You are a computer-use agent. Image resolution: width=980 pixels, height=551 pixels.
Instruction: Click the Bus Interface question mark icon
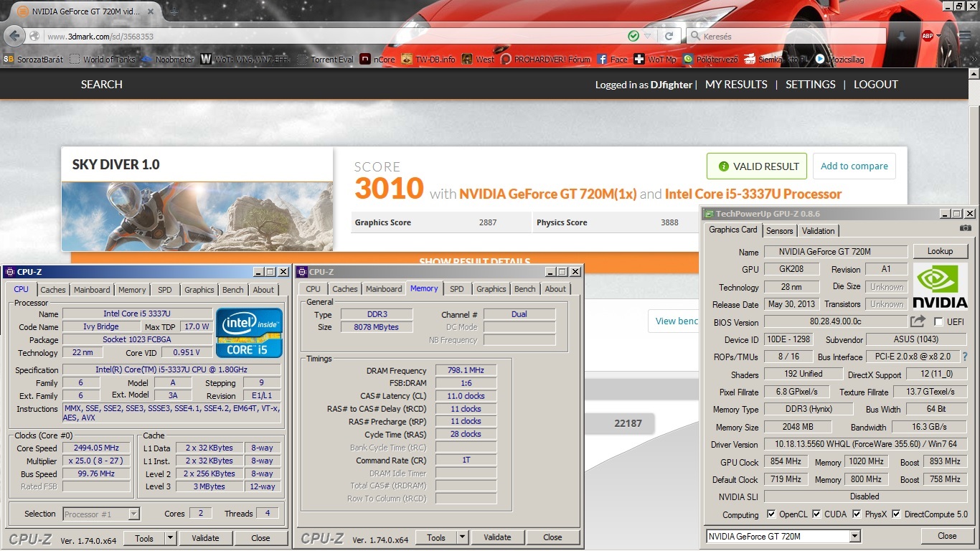pyautogui.click(x=965, y=357)
